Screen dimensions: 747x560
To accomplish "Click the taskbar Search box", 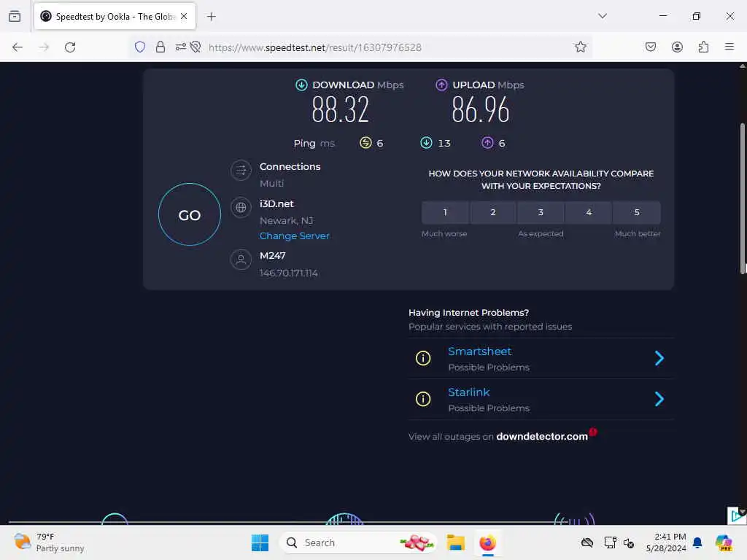I will [x=358, y=542].
